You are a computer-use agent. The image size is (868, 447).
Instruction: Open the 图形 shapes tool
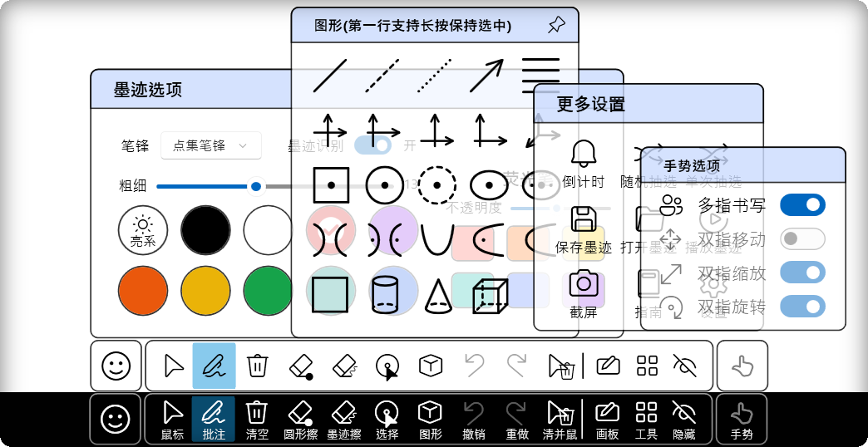(430, 419)
